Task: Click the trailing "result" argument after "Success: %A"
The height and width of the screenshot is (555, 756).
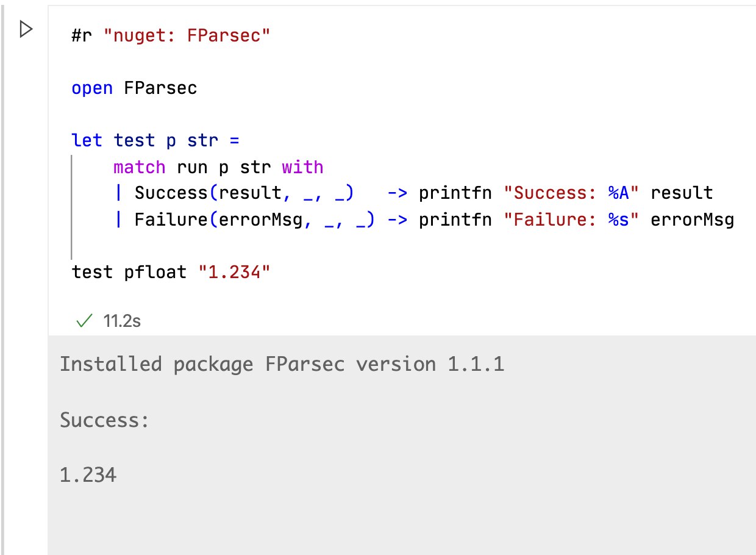Action: [x=682, y=193]
